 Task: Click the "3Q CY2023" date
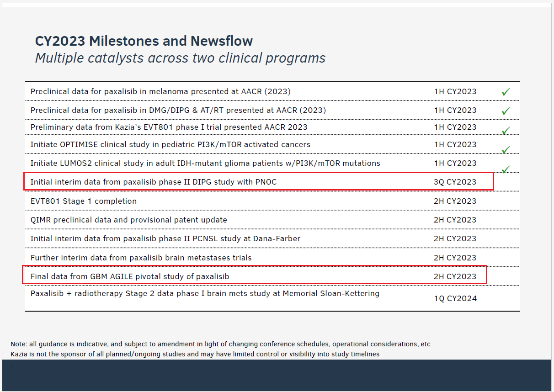455,182
